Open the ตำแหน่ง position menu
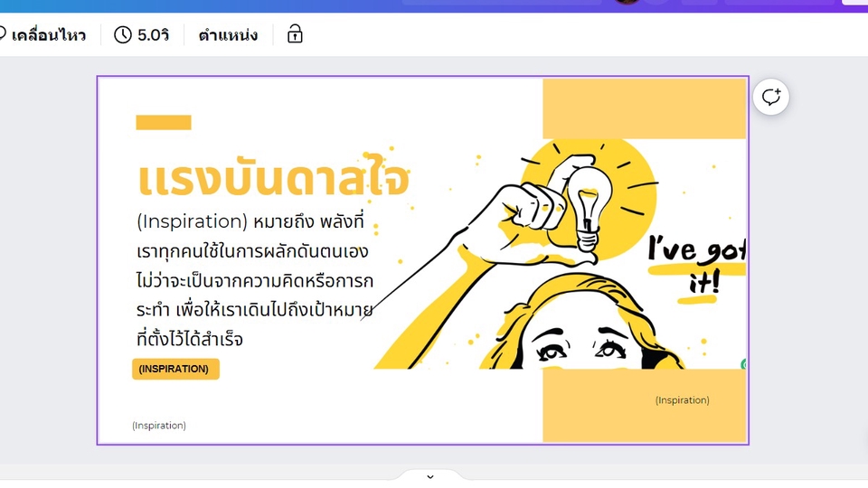Viewport: 868px width, 488px height. coord(228,35)
